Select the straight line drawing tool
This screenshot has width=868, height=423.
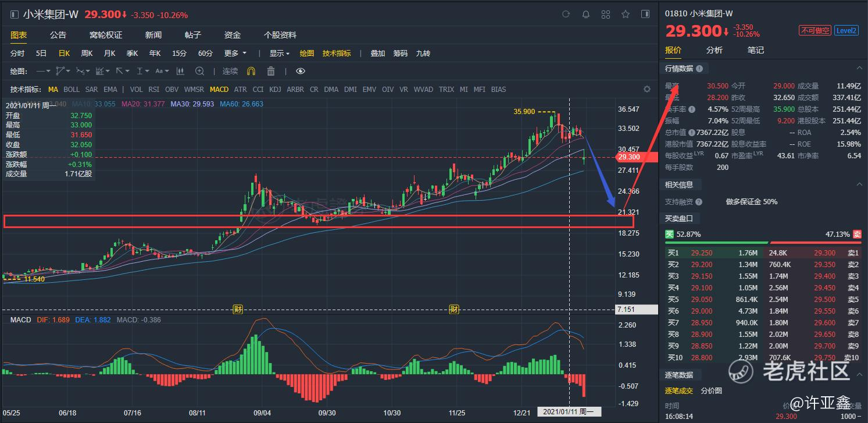tap(41, 71)
